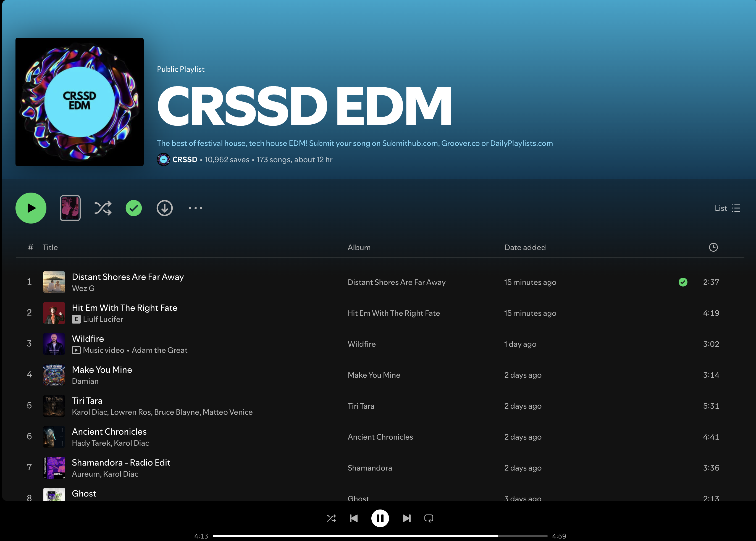Open song Make You Mine title
The width and height of the screenshot is (756, 541).
[x=102, y=370]
